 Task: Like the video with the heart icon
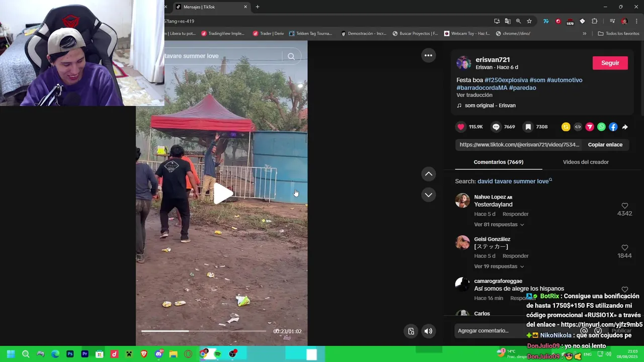pyautogui.click(x=461, y=127)
